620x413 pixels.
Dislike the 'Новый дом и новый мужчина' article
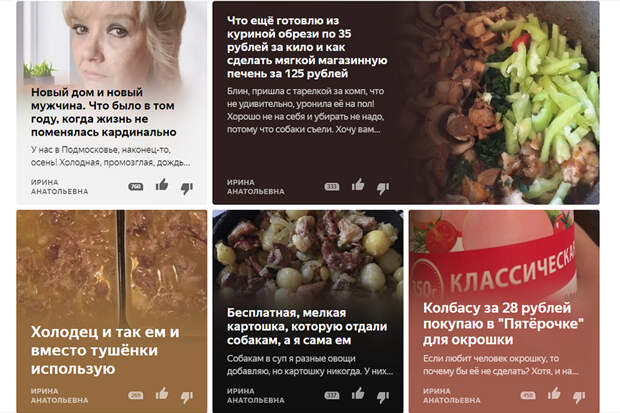[187, 188]
